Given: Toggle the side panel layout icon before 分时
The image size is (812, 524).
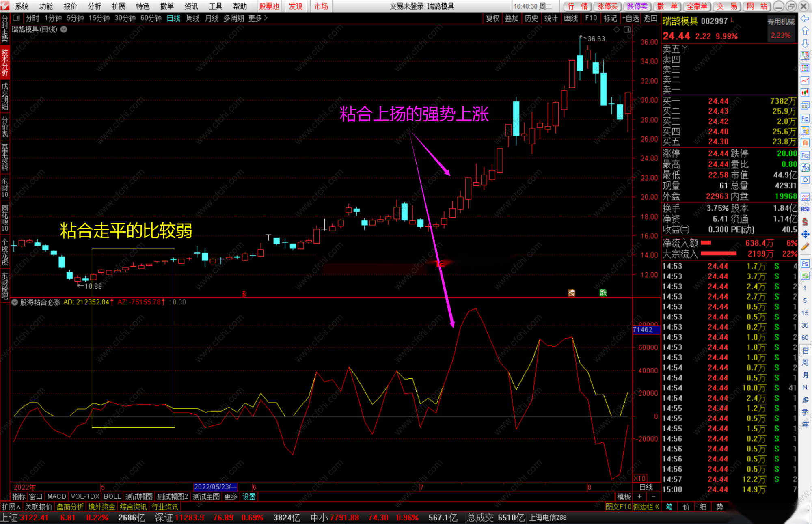Looking at the screenshot, I should click(17, 18).
